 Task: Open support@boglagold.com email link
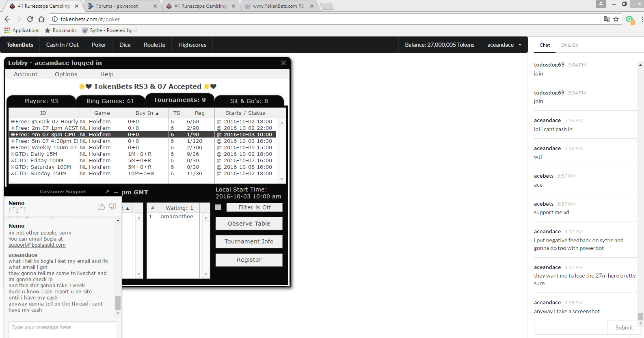[37, 245]
